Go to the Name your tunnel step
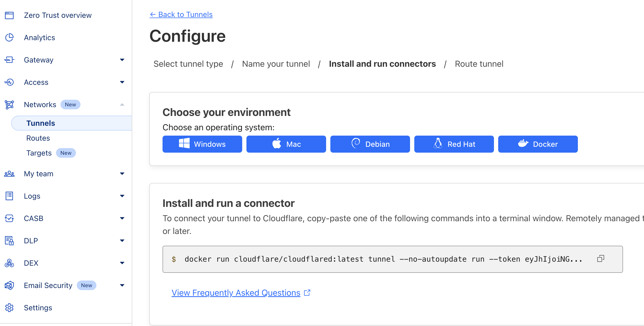 [x=276, y=64]
